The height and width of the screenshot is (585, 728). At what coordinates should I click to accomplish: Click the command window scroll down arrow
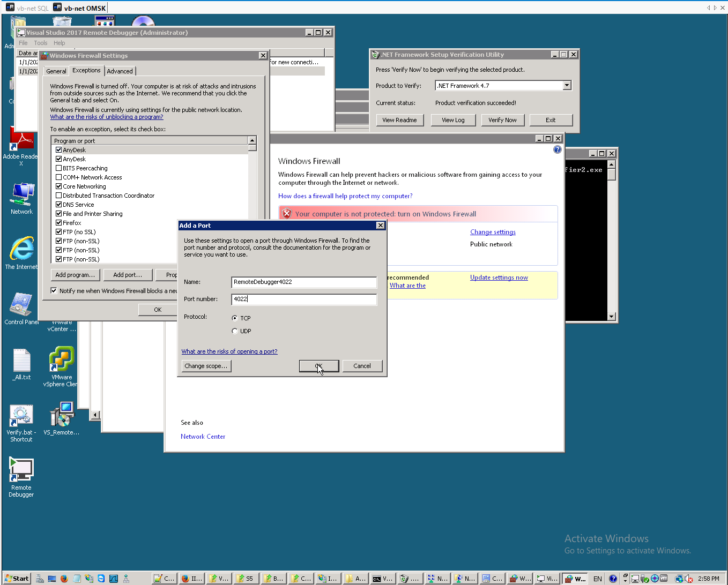[x=612, y=317]
